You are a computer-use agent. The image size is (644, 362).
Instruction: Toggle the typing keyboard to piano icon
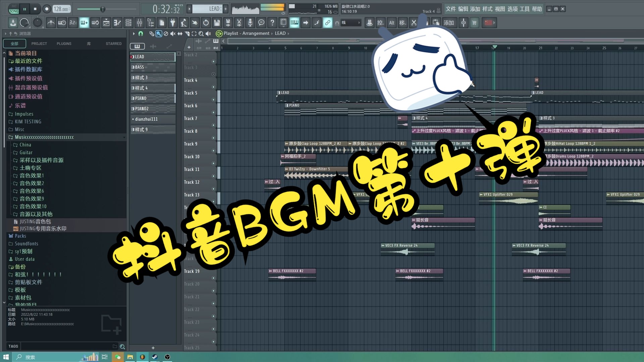pyautogui.click(x=294, y=23)
